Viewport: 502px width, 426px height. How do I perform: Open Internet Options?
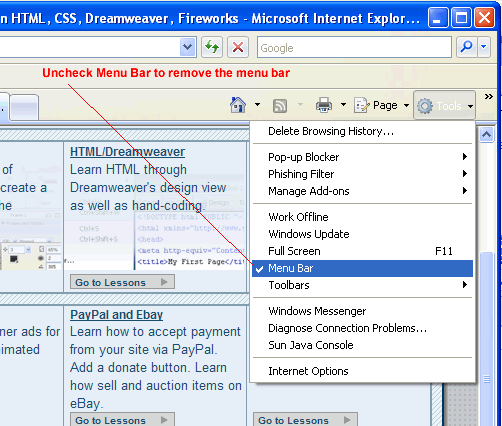363,371
